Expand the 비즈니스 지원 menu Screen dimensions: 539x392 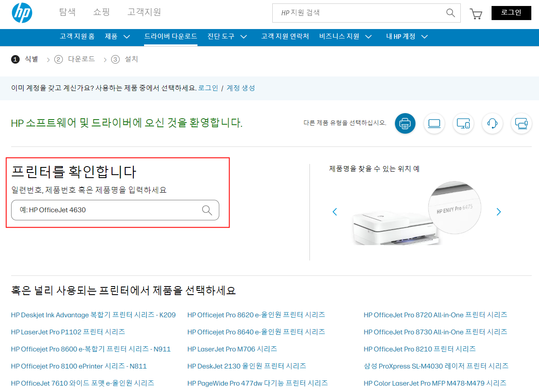tap(346, 37)
